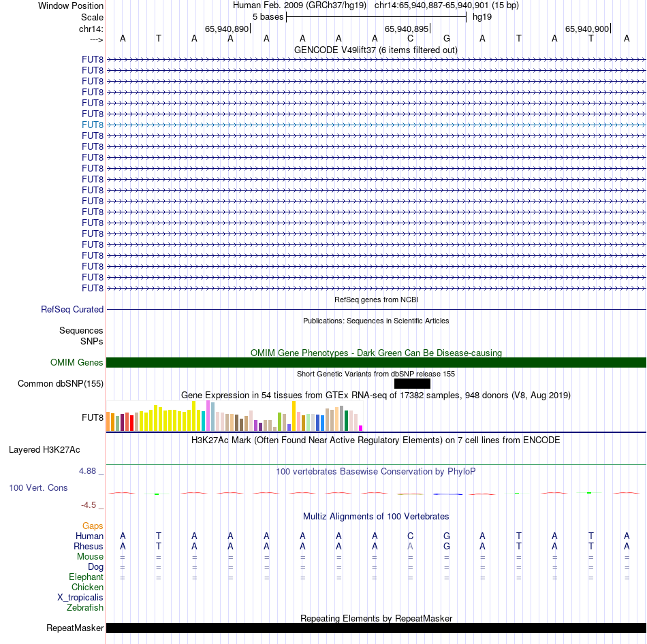Click the Zebrafish alignment row label
647x644 pixels.
[85, 607]
